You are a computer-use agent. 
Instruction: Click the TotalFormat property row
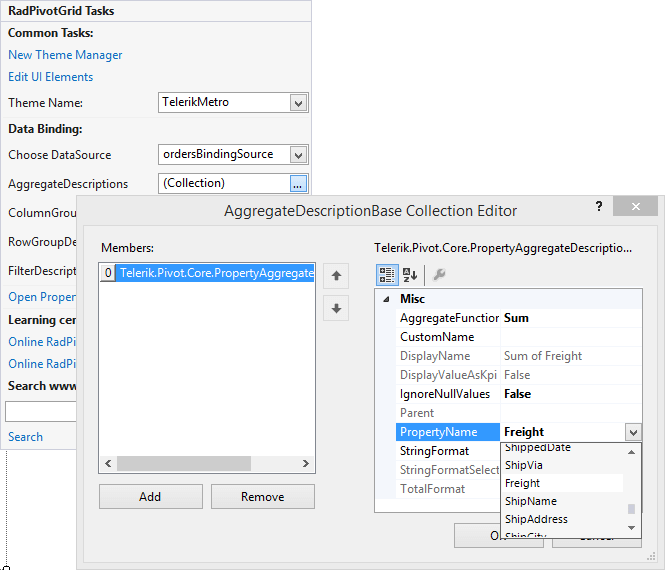click(x=448, y=489)
